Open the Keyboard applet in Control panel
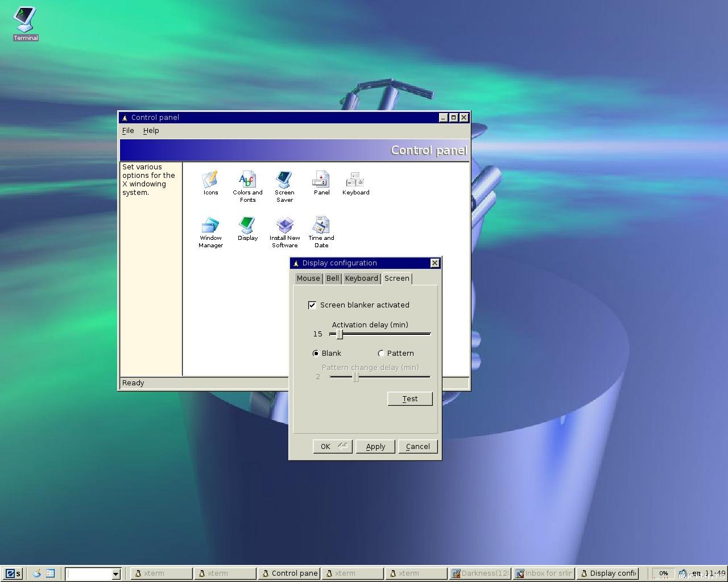728x582 pixels. pos(356,183)
